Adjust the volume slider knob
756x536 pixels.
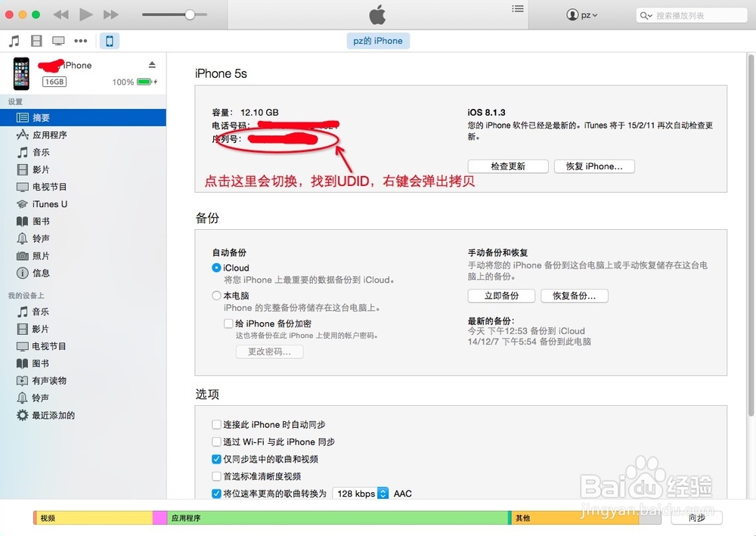click(190, 14)
